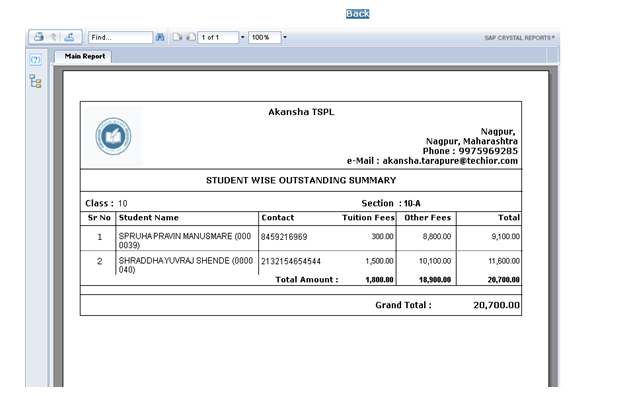Click contact number 8459216969
Image resolution: width=622 pixels, height=396 pixels.
(284, 237)
